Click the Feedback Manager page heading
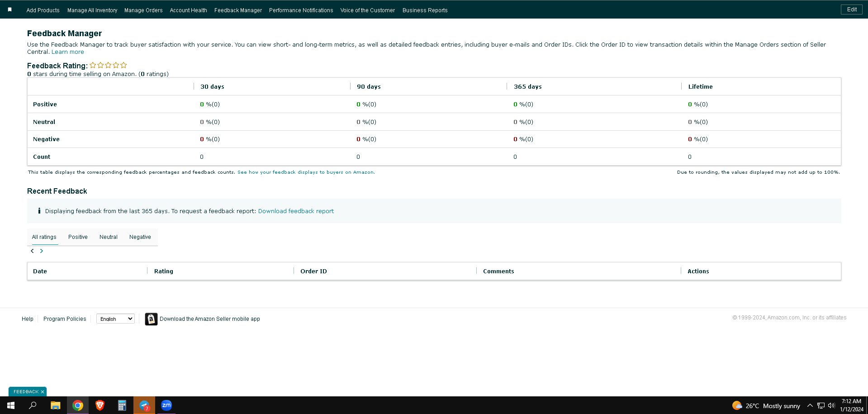The image size is (868, 414). pos(64,33)
